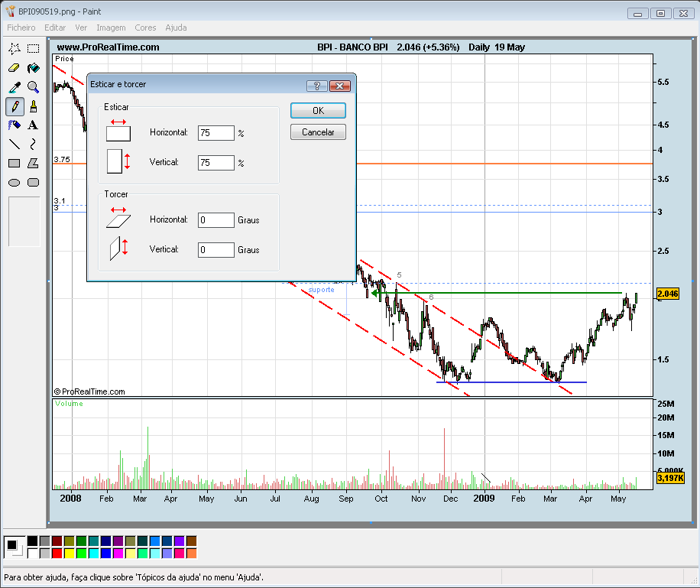Image resolution: width=700 pixels, height=588 pixels.
Task: Pick the orange color swatch
Action: pyautogui.click(x=192, y=553)
